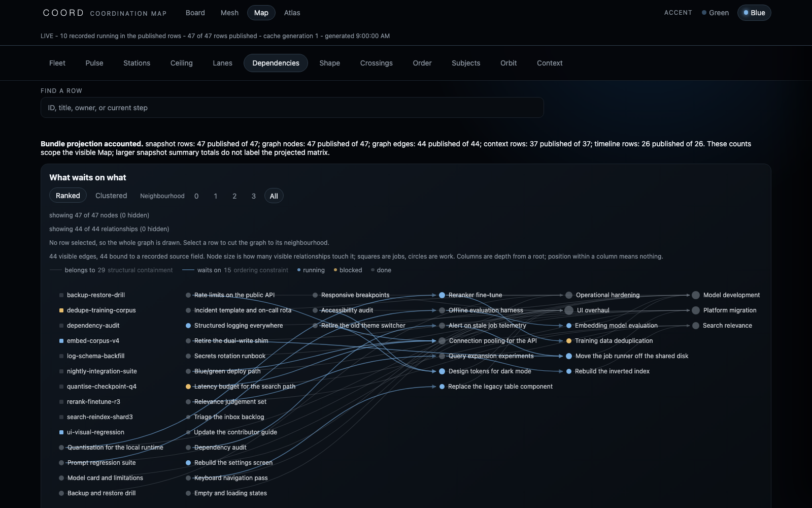Click the Connection pooling for the API node
The height and width of the screenshot is (508, 812).
click(x=442, y=341)
